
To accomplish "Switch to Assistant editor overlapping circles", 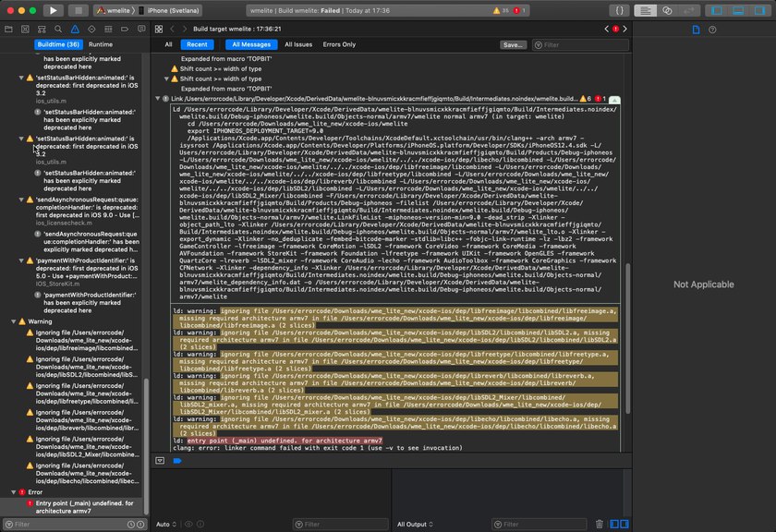I will (667, 10).
